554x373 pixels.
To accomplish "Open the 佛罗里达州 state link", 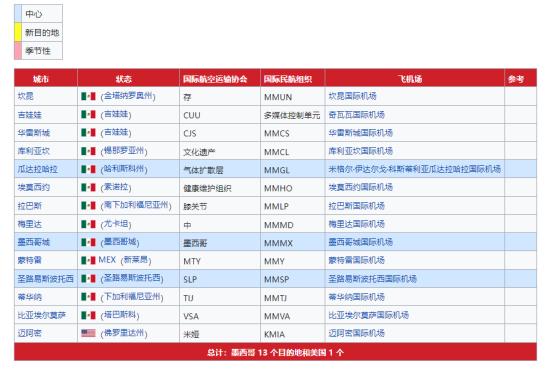I will click(x=124, y=333).
